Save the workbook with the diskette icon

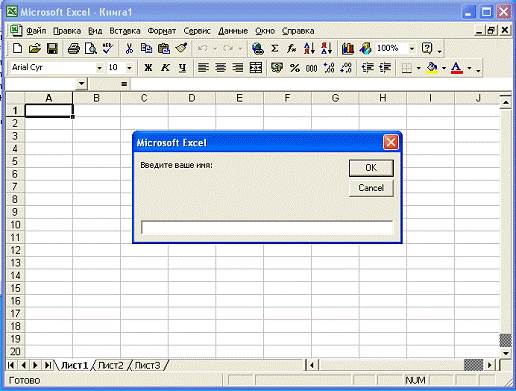point(52,49)
